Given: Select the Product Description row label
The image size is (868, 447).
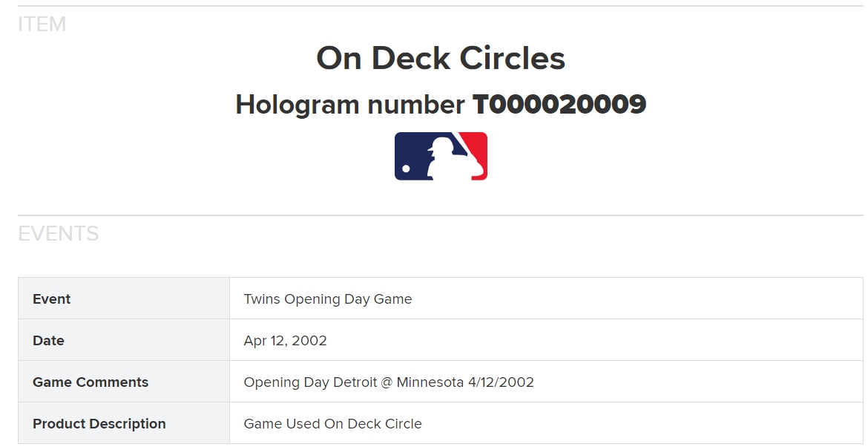Looking at the screenshot, I should coord(99,424).
